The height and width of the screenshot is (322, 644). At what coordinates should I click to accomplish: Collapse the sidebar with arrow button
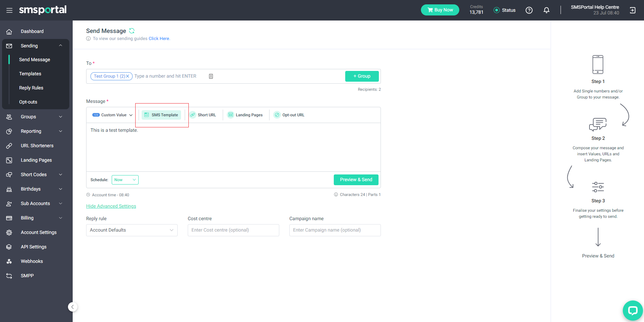(x=73, y=307)
